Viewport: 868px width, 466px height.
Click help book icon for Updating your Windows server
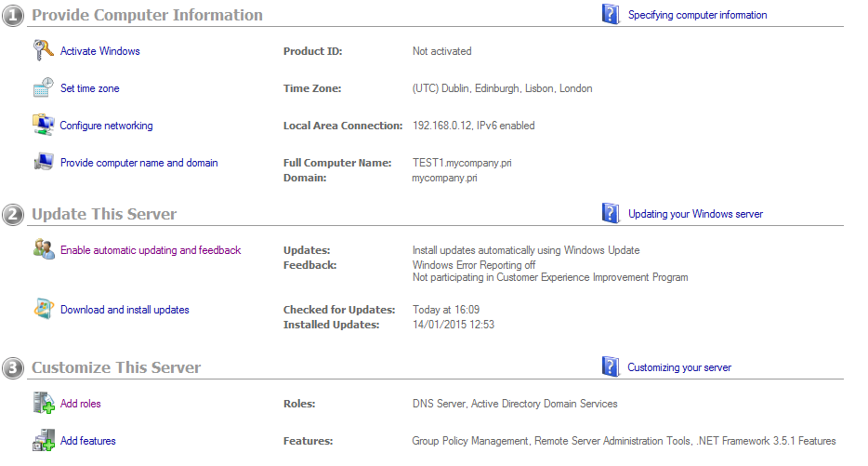[x=611, y=213]
